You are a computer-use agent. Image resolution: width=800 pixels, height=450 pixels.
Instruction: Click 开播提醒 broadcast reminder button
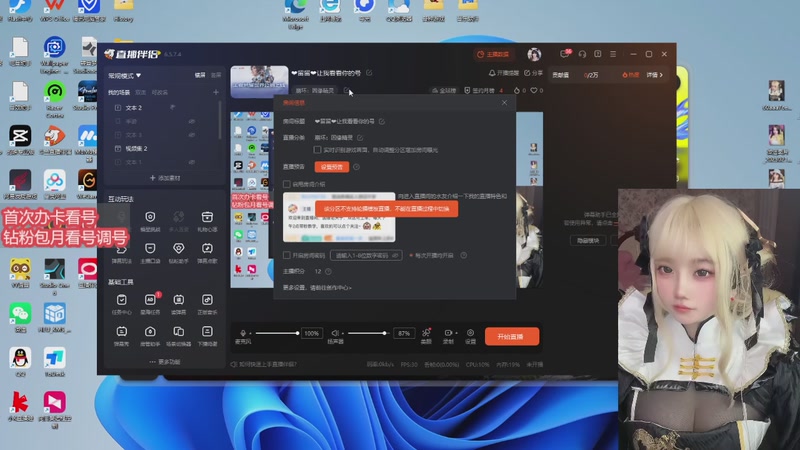tap(504, 73)
